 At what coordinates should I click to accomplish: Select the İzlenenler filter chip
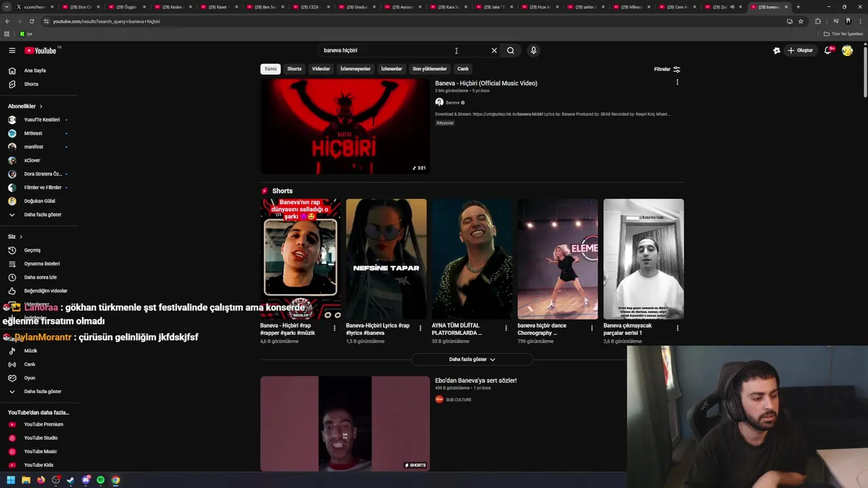point(391,68)
